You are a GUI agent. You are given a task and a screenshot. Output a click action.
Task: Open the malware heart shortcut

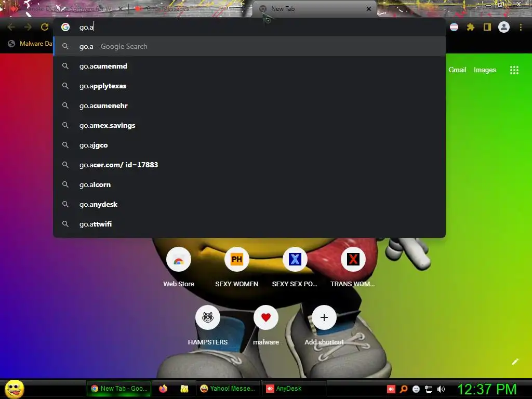[x=266, y=317]
